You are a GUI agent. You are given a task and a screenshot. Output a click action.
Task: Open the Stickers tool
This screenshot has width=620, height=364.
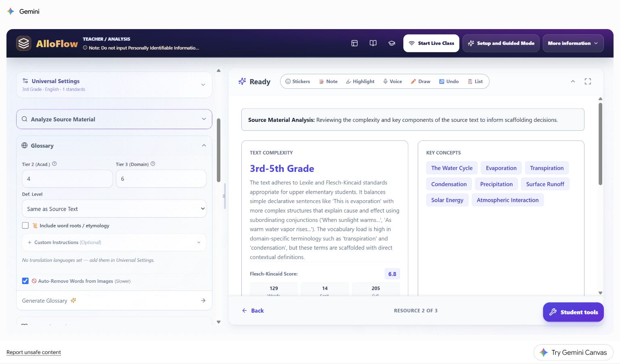click(x=298, y=82)
